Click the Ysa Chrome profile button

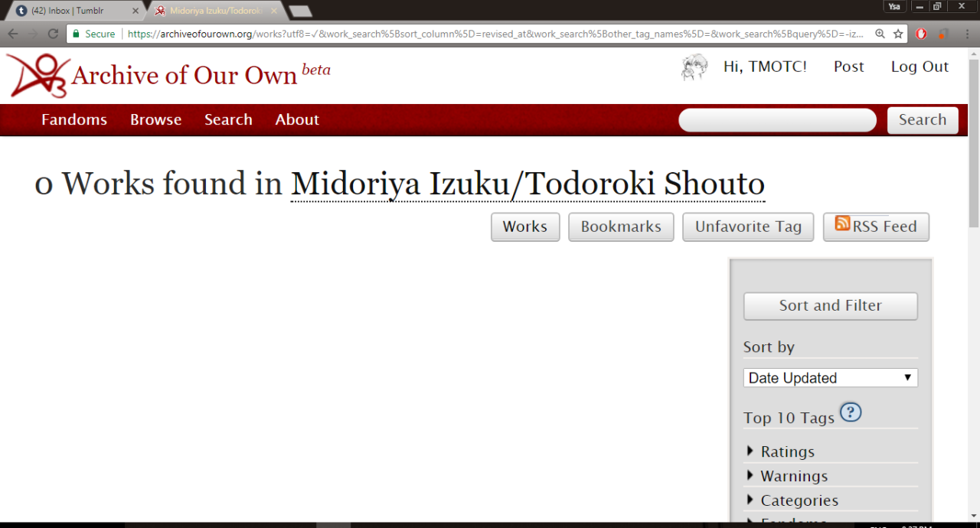[x=894, y=6]
